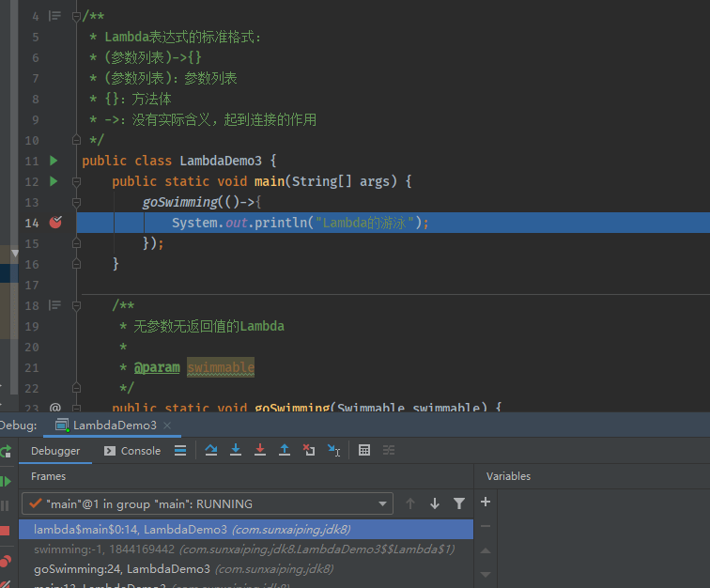Click Show Execution Point icon
Viewport: 710px width, 588px height.
coord(180,450)
